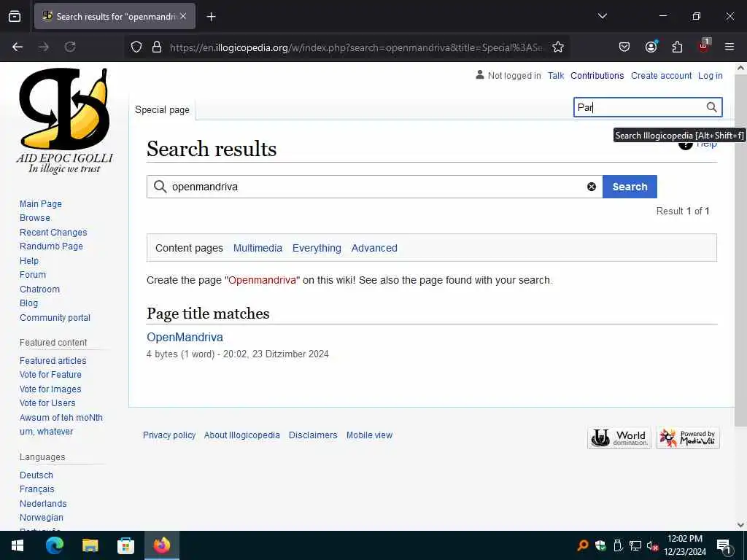Switch to Mobile view
The image size is (747, 560).
[x=369, y=435]
